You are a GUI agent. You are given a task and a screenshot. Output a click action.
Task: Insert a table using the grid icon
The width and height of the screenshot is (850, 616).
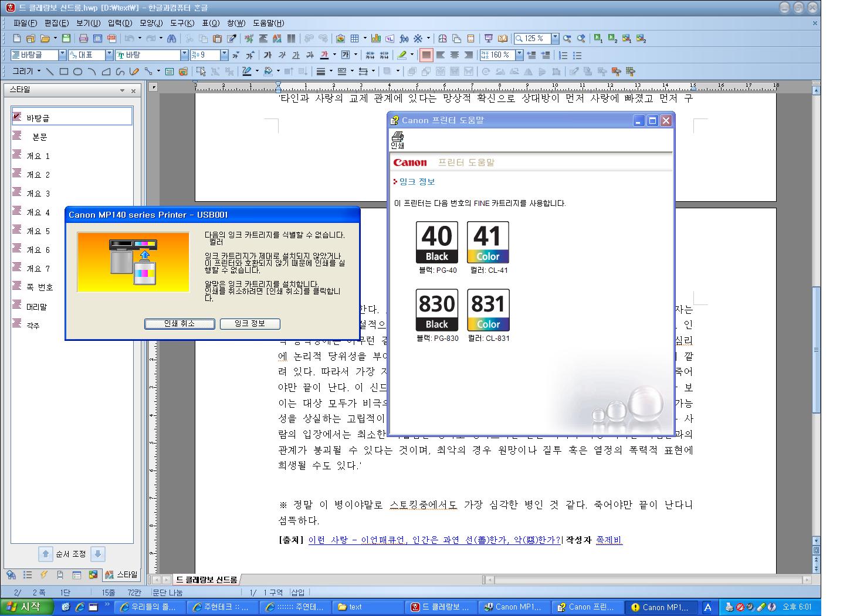point(354,39)
